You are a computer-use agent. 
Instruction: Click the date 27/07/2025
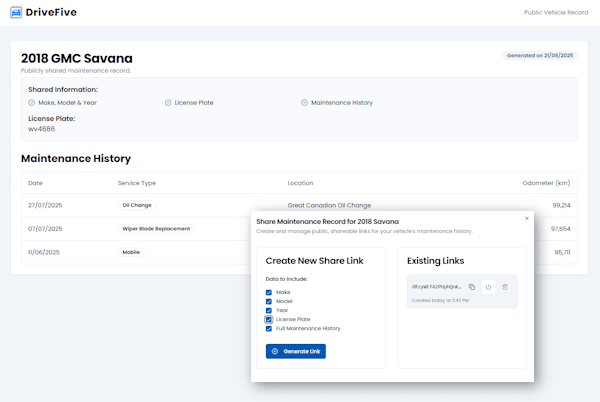pyautogui.click(x=45, y=205)
